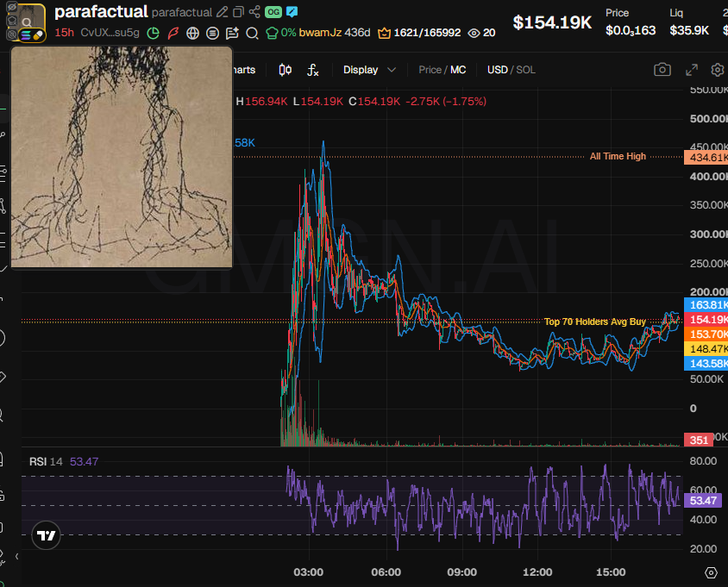Screen dimensions: 728x587
Task: Switch chart to MC mode
Action: [458, 70]
